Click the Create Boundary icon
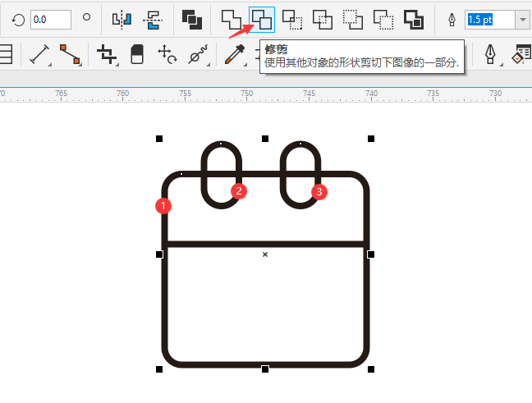Screen dimensions: 532x403 (414, 20)
